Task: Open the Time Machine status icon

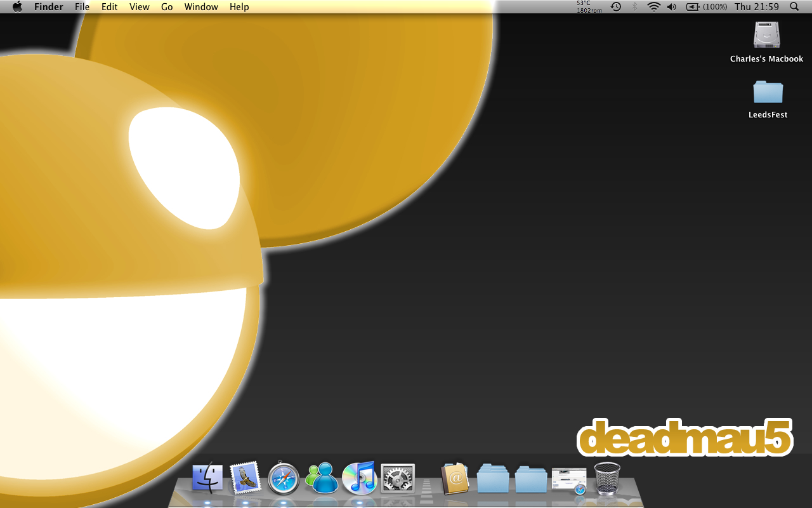Action: (x=616, y=7)
